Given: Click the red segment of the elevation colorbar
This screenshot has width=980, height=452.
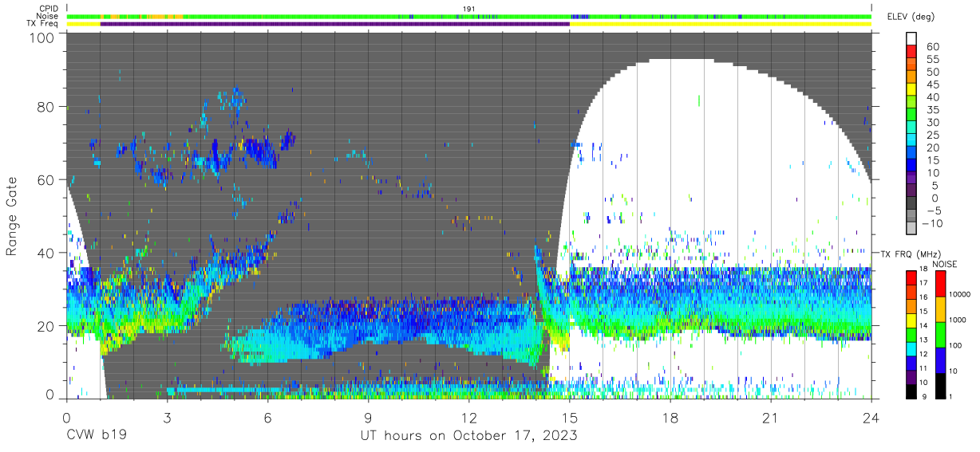Looking at the screenshot, I should coord(911,50).
